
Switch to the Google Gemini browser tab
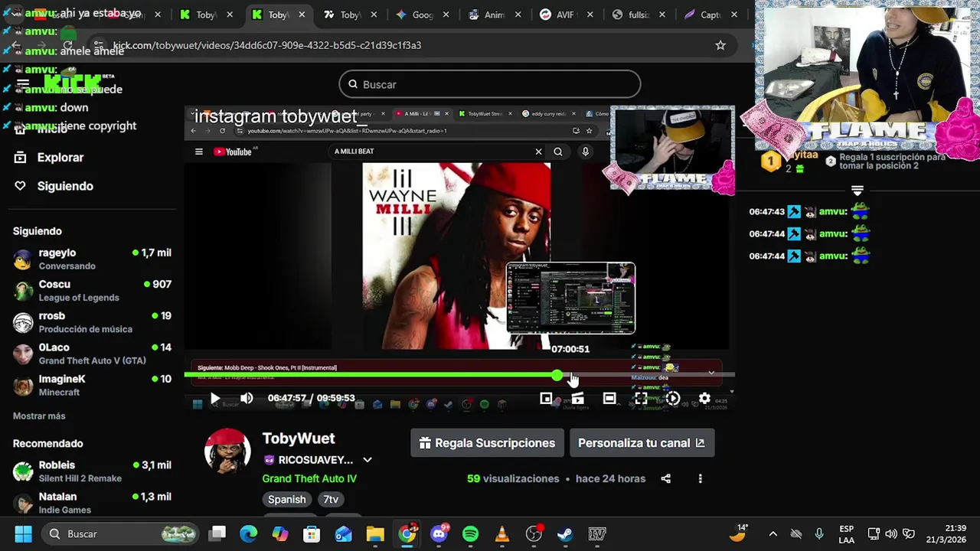tap(423, 15)
